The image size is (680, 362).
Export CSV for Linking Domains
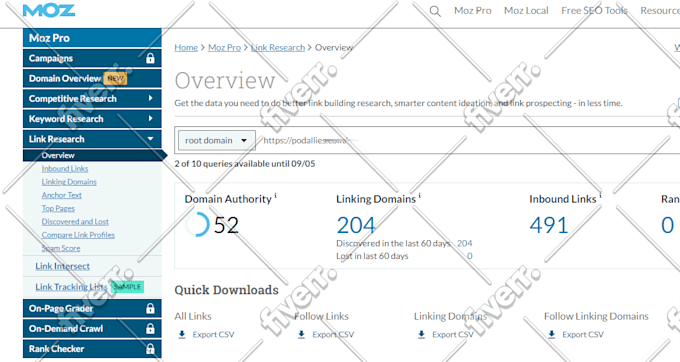click(x=453, y=334)
